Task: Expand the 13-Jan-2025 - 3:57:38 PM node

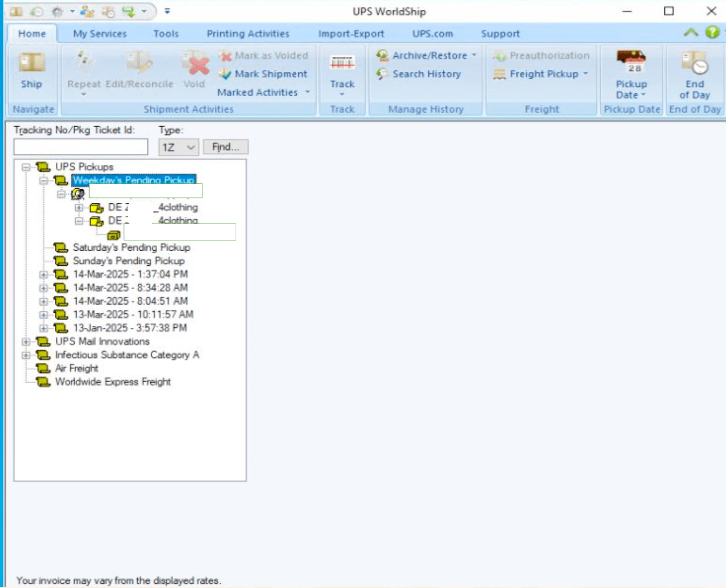Action: [x=44, y=328]
